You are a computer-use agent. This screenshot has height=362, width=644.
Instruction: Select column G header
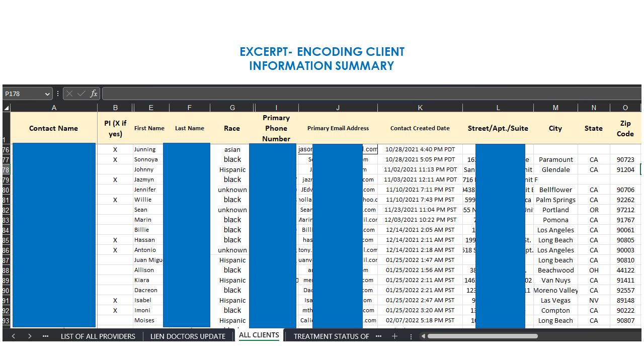tap(232, 108)
